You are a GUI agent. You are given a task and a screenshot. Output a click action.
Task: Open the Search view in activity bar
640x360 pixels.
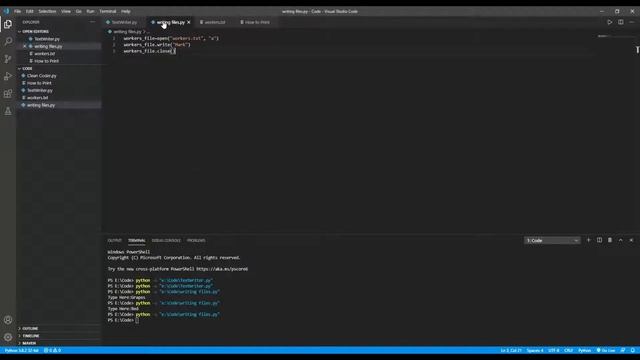(8, 41)
